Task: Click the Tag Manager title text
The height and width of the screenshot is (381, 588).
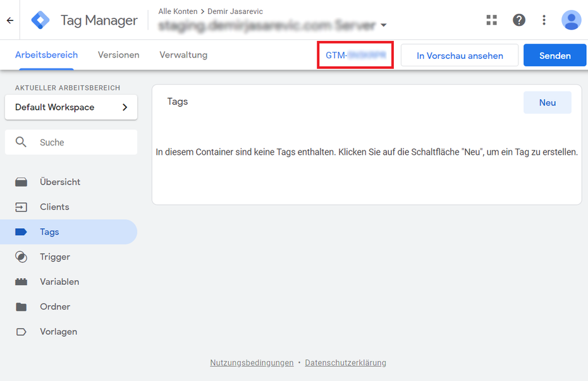Action: 99,20
